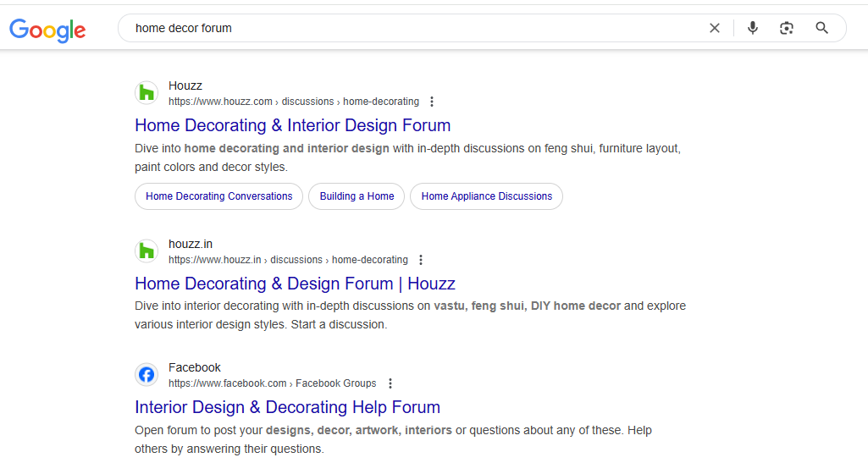Start voice search with the microphone icon
This screenshot has height=474, width=868.
click(752, 28)
